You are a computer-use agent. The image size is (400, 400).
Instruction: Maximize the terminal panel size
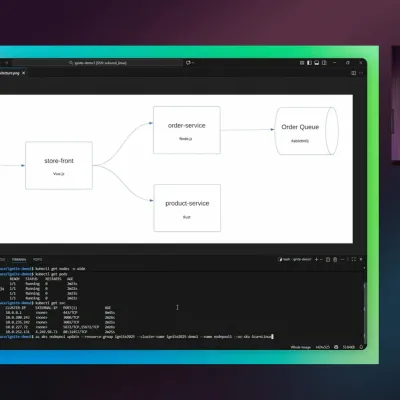tap(354, 259)
